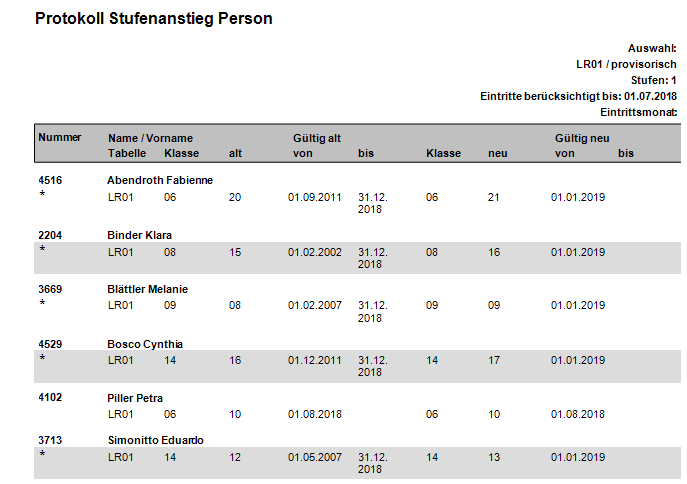Click the Name / Vorname column header
The image size is (687, 484).
click(150, 138)
